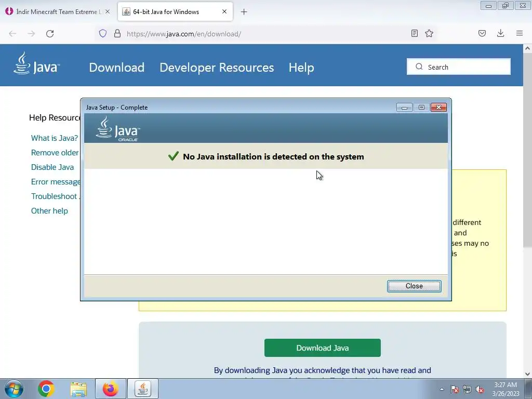Click the vertical scrollbar thumb
The width and height of the screenshot is (532, 399).
(527, 150)
